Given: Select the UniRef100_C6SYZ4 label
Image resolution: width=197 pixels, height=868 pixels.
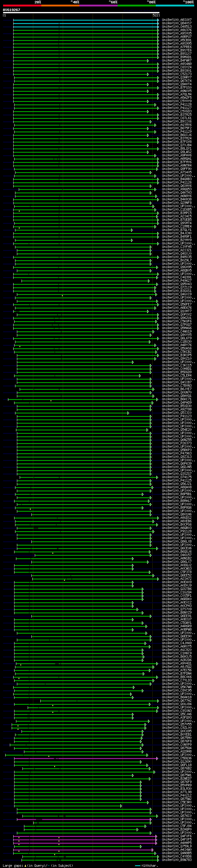Looking at the screenshot, I should [177, 67].
